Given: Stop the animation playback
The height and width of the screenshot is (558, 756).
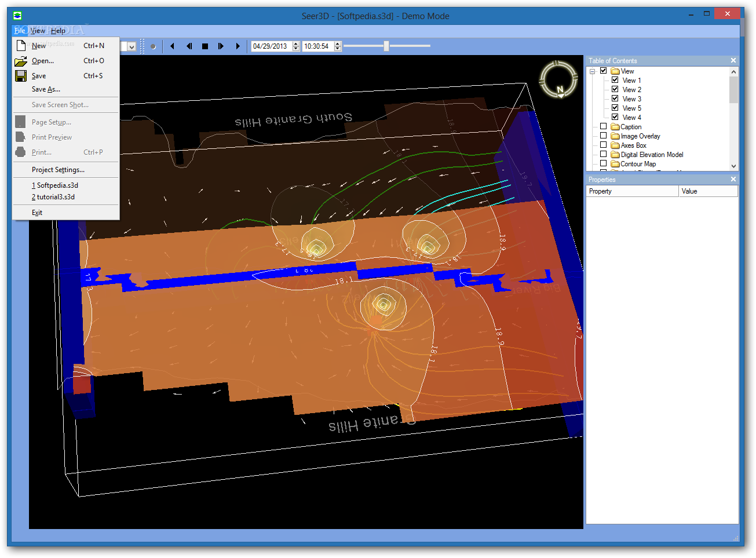Looking at the screenshot, I should 205,46.
